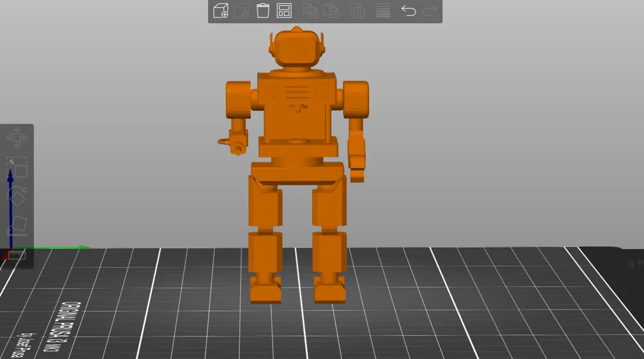Click the Paste clipboard icon

click(331, 11)
